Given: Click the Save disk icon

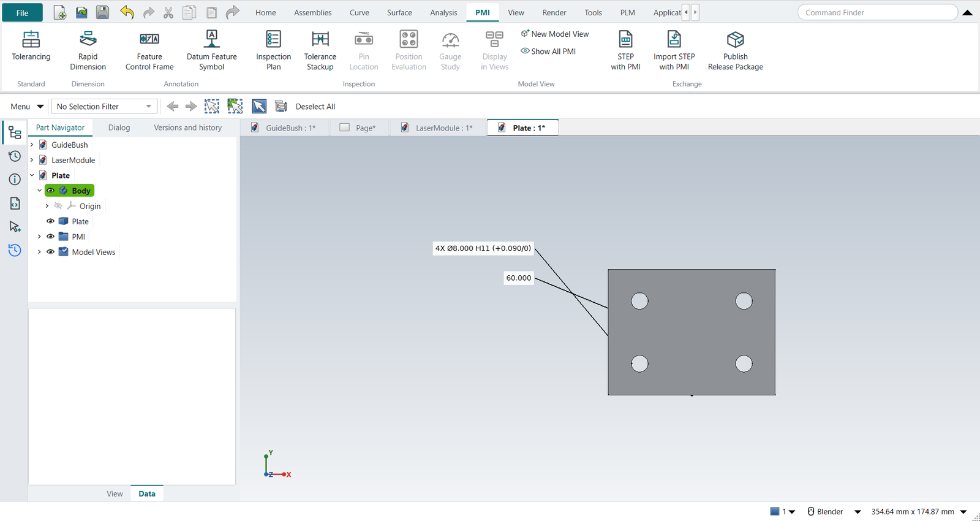Looking at the screenshot, I should point(102,12).
